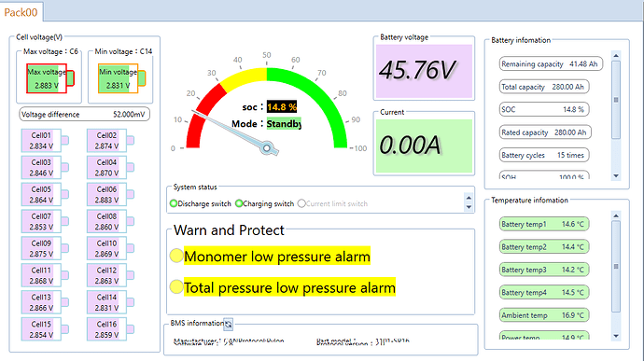Click the SOC 14.8 % gauge value
The height and width of the screenshot is (361, 644).
pos(282,107)
